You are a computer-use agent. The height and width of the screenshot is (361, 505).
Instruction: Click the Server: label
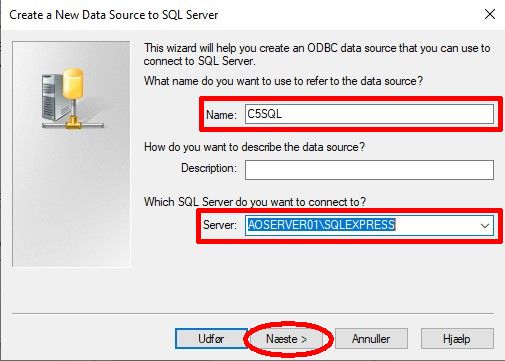coord(220,225)
